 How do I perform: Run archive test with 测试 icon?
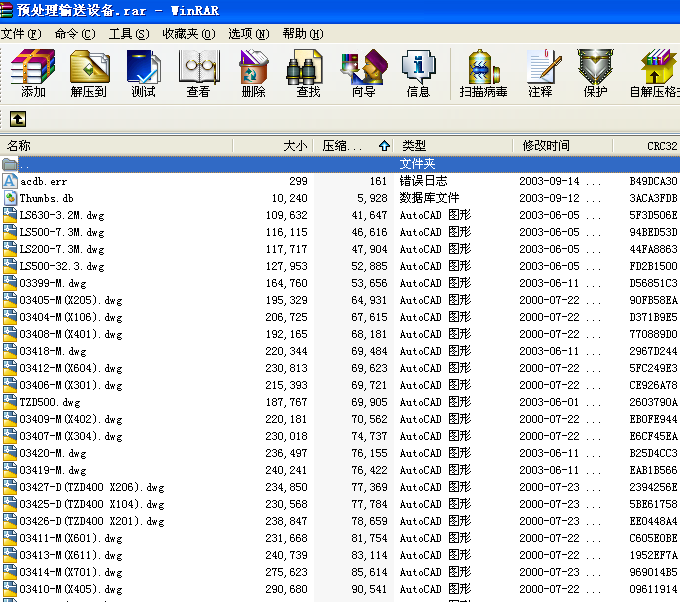pyautogui.click(x=144, y=67)
